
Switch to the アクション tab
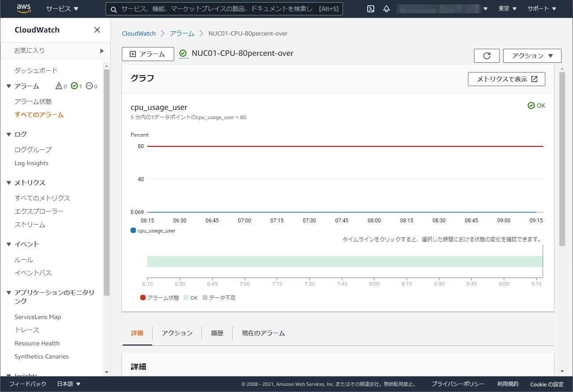(x=177, y=333)
